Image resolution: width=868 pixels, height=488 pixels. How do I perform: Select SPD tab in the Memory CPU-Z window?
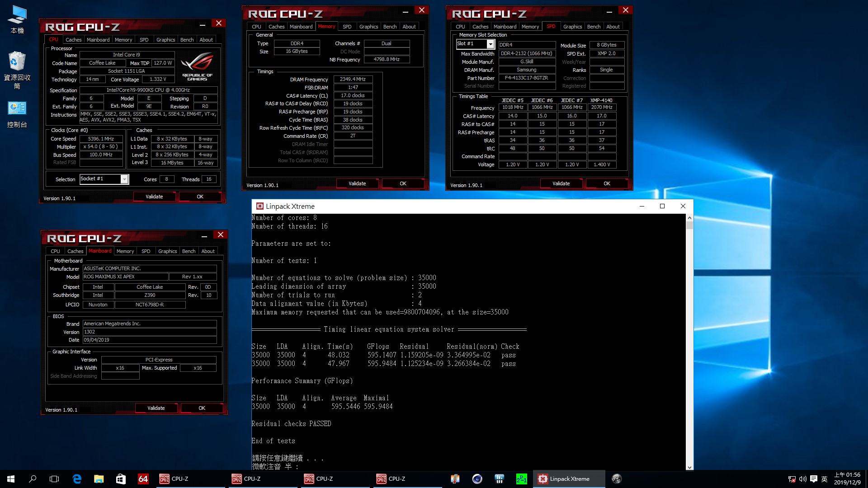click(347, 27)
